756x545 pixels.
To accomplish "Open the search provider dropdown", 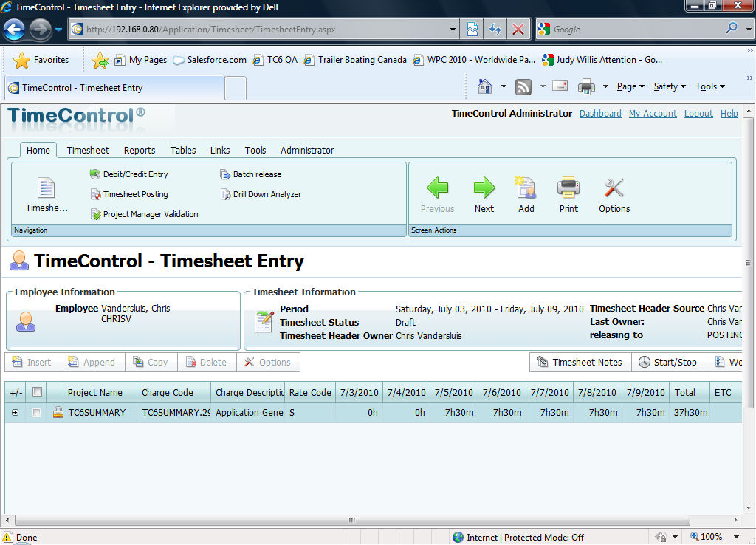I will tap(749, 30).
